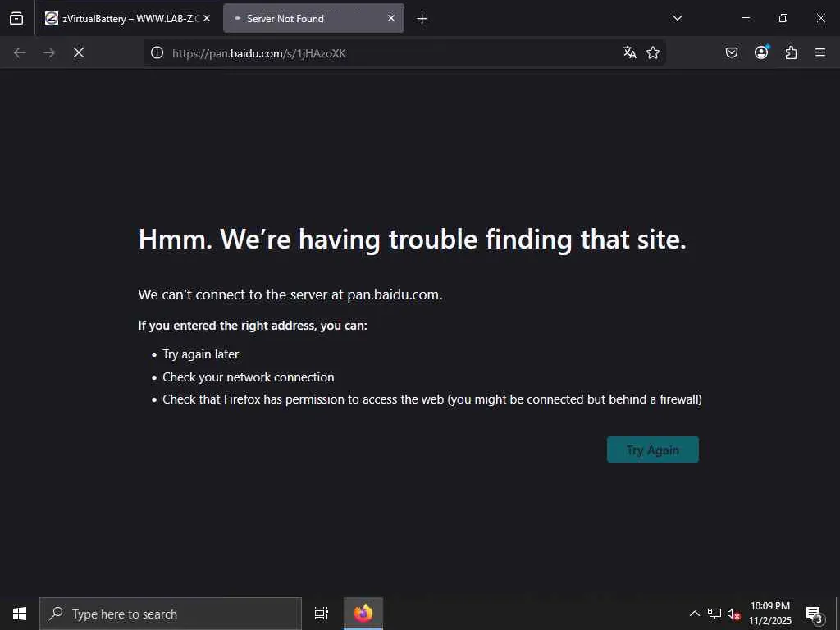Open Firefox View icon in tab strip
Viewport: 840px width, 630px height.
tap(16, 18)
